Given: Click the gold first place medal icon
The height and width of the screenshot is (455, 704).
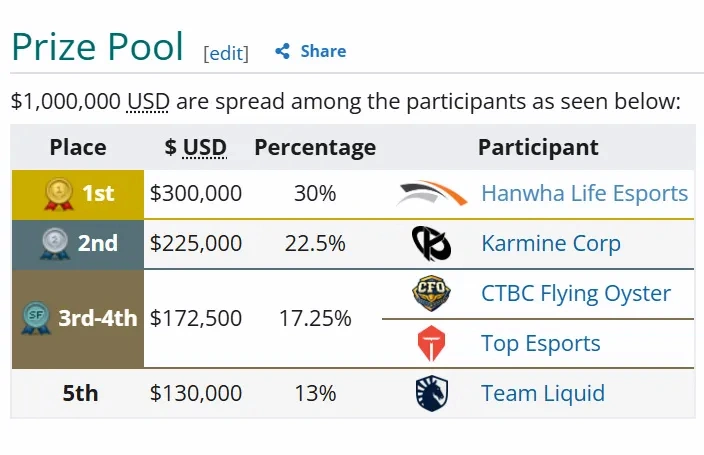Looking at the screenshot, I should tap(59, 193).
